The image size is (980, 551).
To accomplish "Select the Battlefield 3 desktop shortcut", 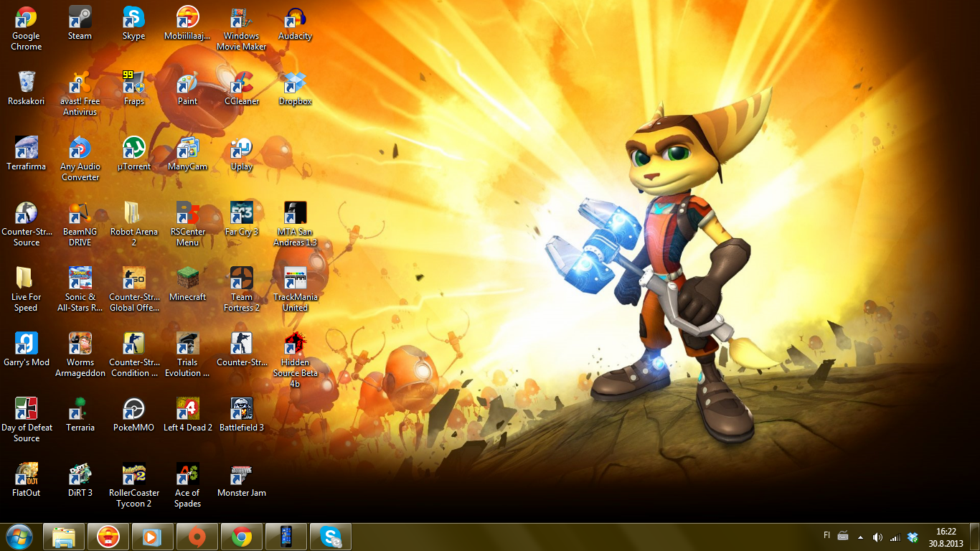I will 242,415.
